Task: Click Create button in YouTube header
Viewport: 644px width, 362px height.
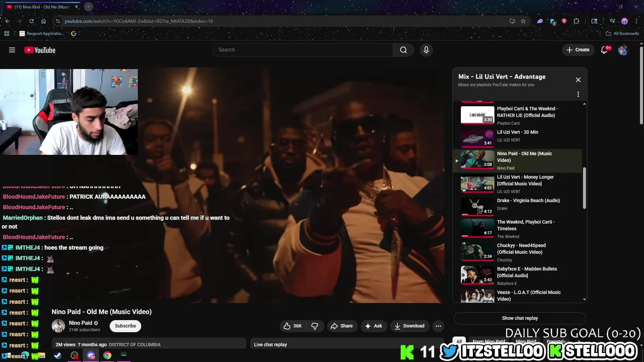Action: [578, 50]
